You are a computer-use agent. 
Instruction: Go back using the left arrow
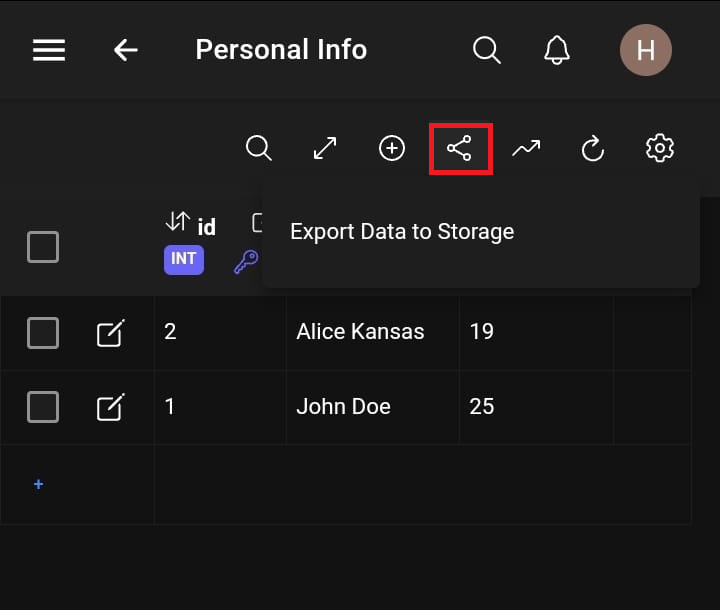[126, 50]
